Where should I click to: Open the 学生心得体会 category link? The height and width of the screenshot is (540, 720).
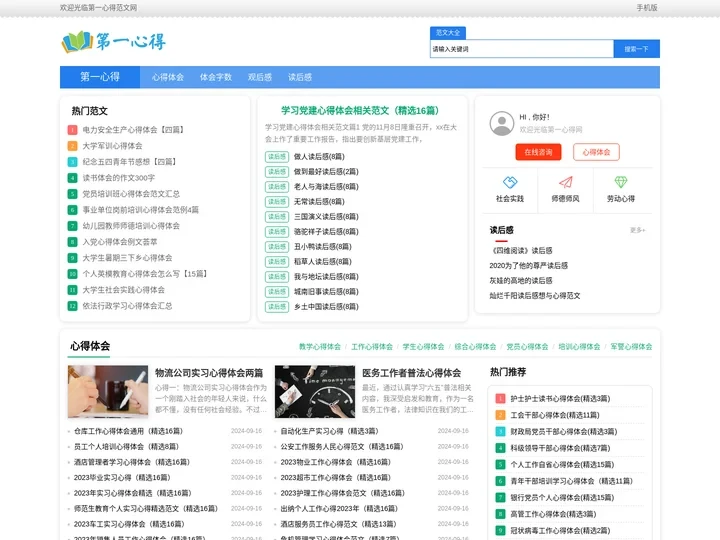(423, 347)
